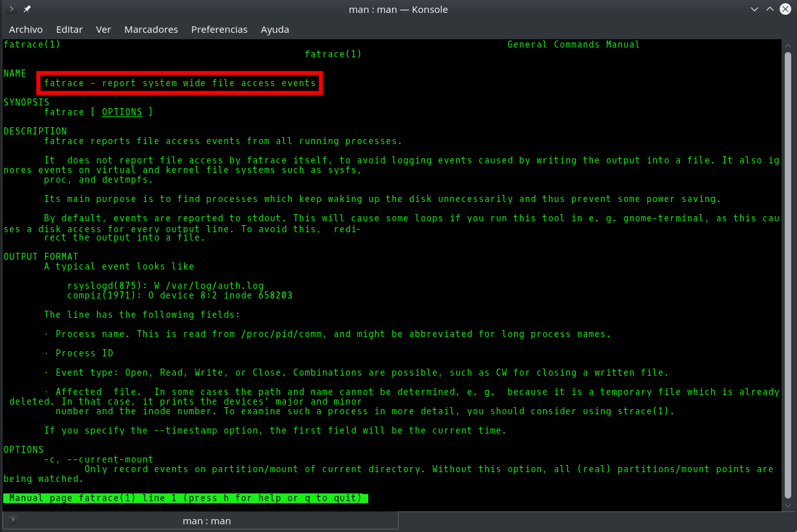
Task: Open the Konsole window menu icon
Action: (12, 10)
